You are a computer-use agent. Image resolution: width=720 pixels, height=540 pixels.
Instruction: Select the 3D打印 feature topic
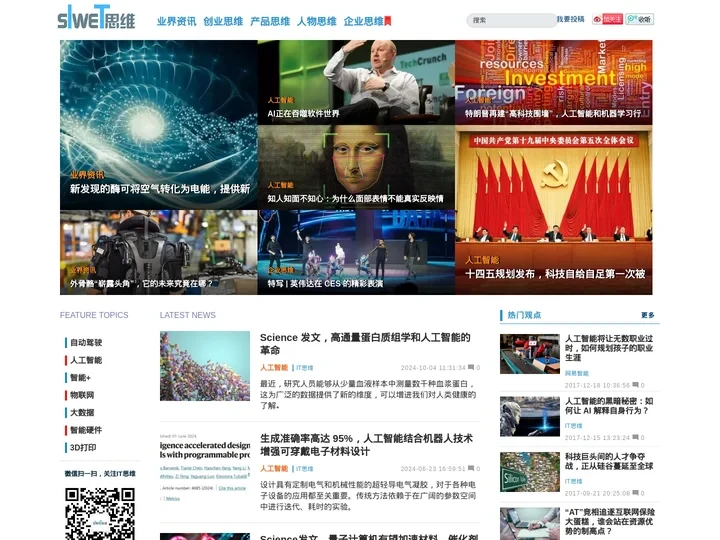[83, 447]
